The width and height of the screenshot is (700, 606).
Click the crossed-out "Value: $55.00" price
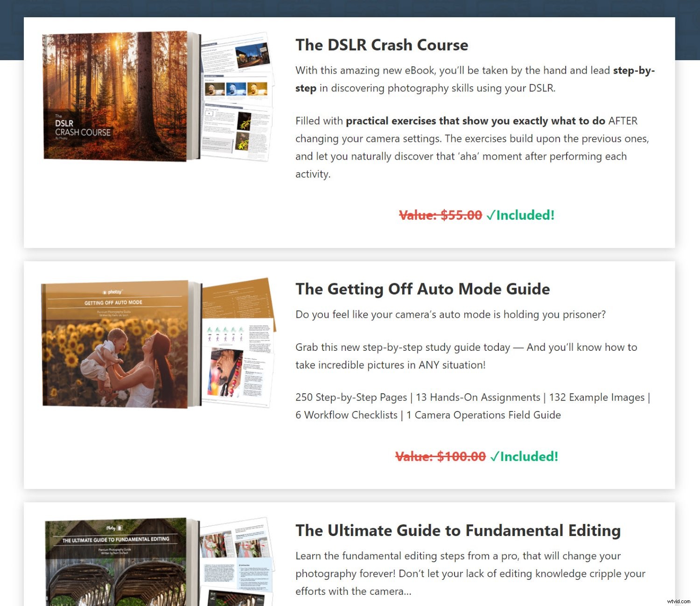440,215
